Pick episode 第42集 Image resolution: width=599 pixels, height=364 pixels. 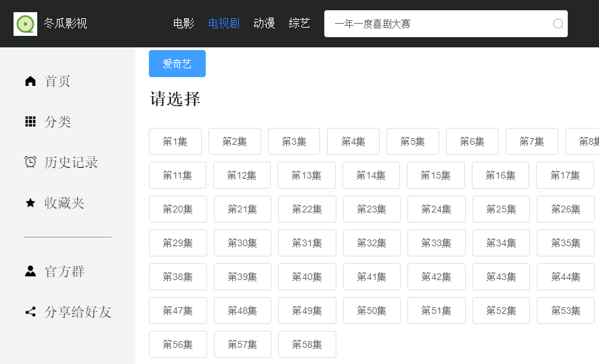coord(436,277)
